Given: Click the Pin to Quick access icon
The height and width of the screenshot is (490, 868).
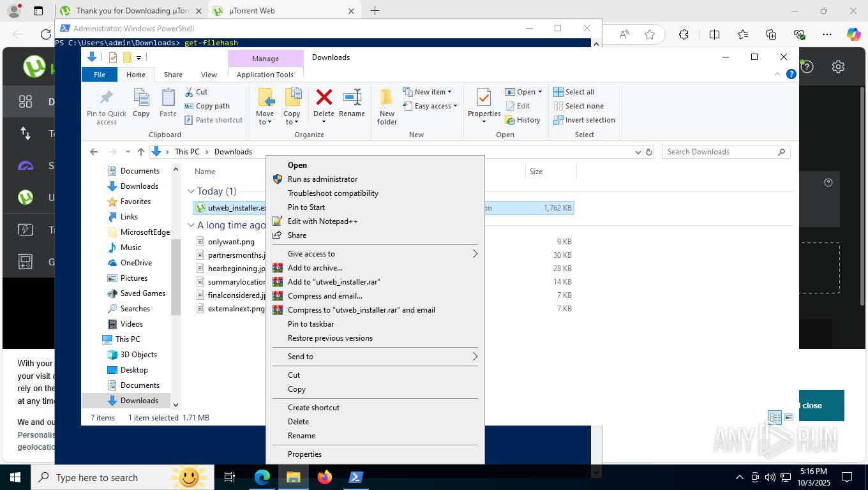Looking at the screenshot, I should coord(107,98).
